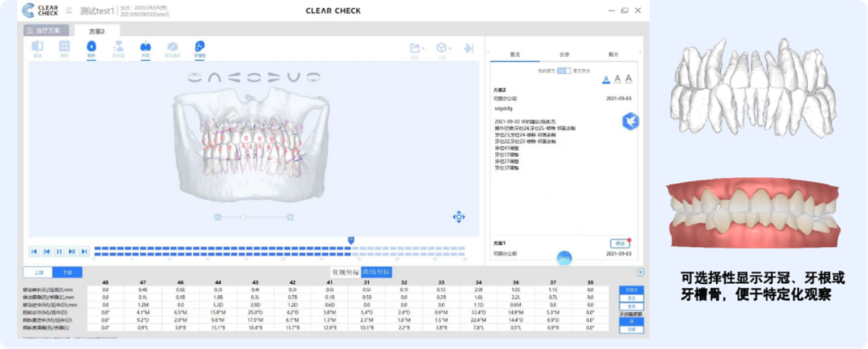Expand the 治疗方案 treatment plan menu
The image size is (868, 349).
[x=43, y=31]
